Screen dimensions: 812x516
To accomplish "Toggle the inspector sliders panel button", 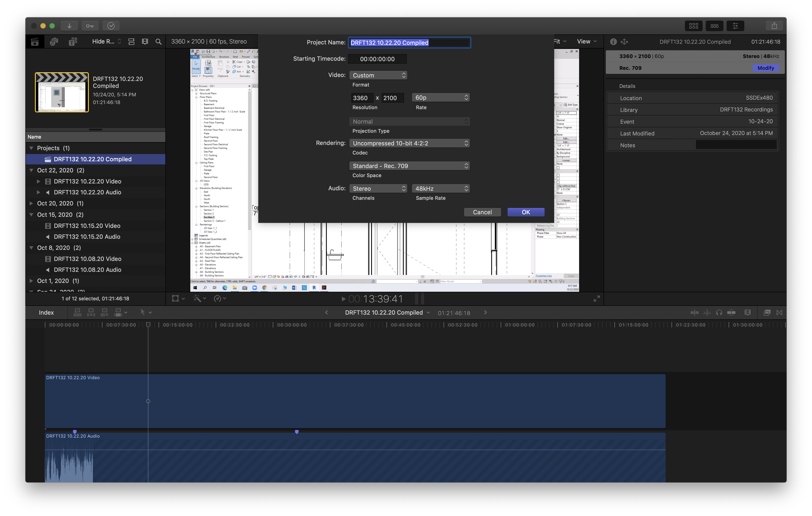I will coord(735,26).
